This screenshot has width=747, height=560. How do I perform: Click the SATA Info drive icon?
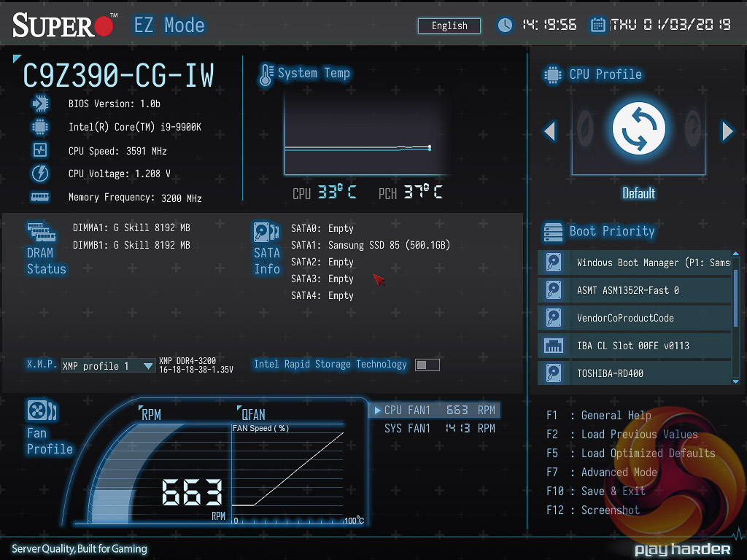(x=266, y=232)
